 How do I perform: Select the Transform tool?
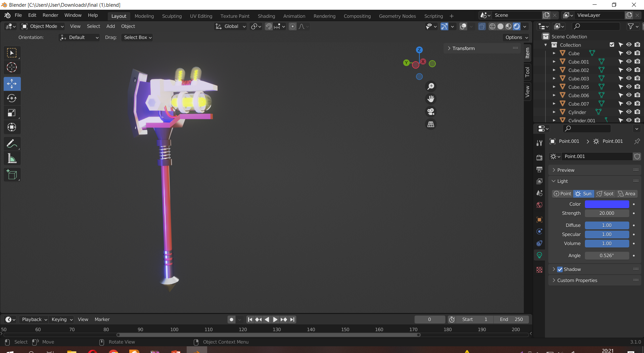(12, 127)
